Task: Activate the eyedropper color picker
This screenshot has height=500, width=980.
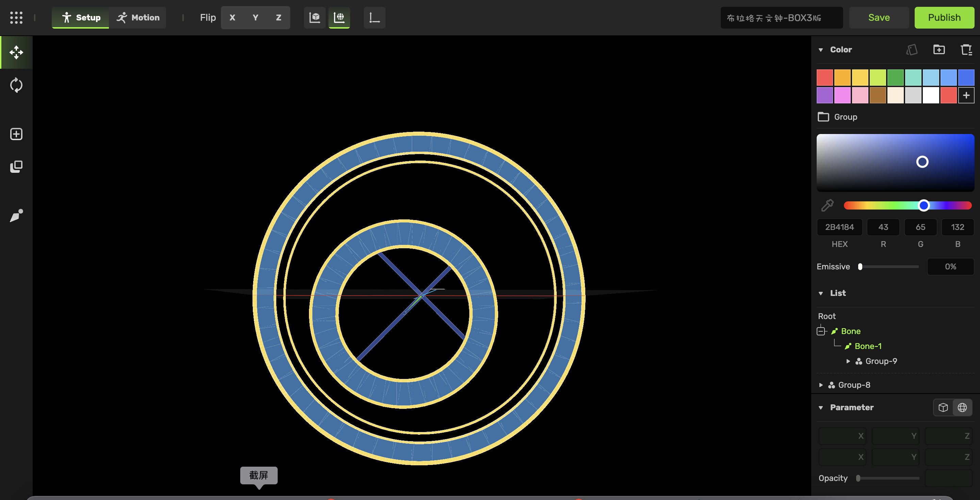Action: coord(827,205)
